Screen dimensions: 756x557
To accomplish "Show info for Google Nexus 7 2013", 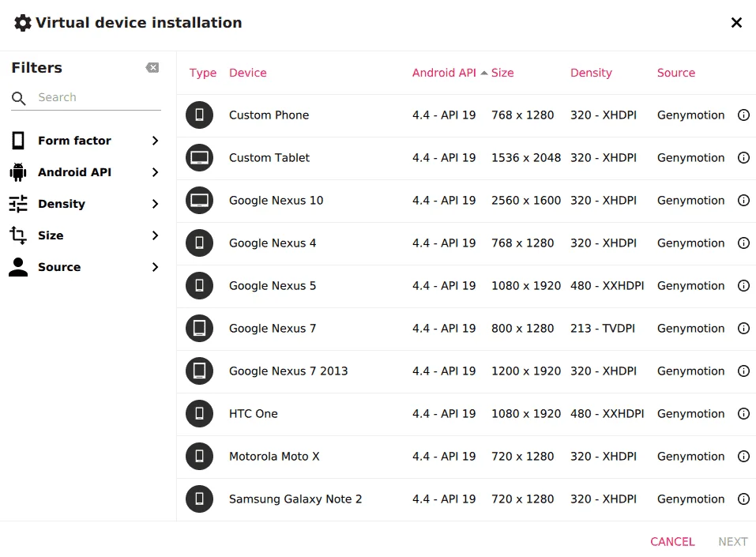I will [743, 371].
